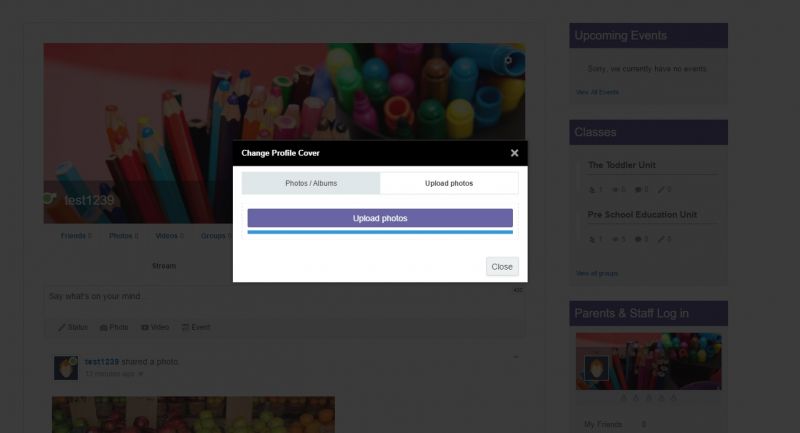Open test1239 profile link in the post
This screenshot has height=433, width=800.
[x=102, y=362]
